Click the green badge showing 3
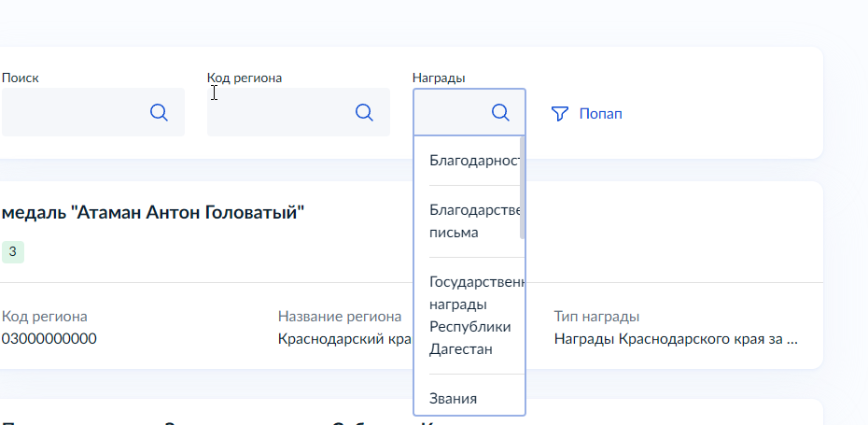The height and width of the screenshot is (425, 868). (12, 251)
